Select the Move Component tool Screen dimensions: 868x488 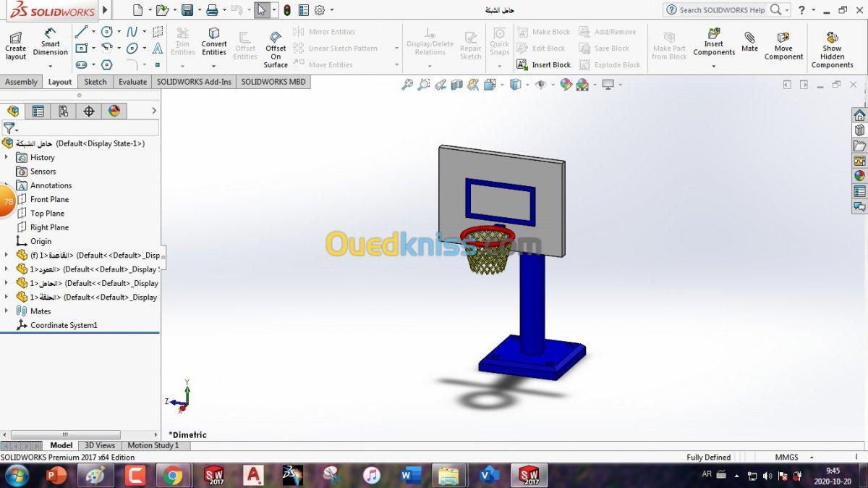[783, 45]
